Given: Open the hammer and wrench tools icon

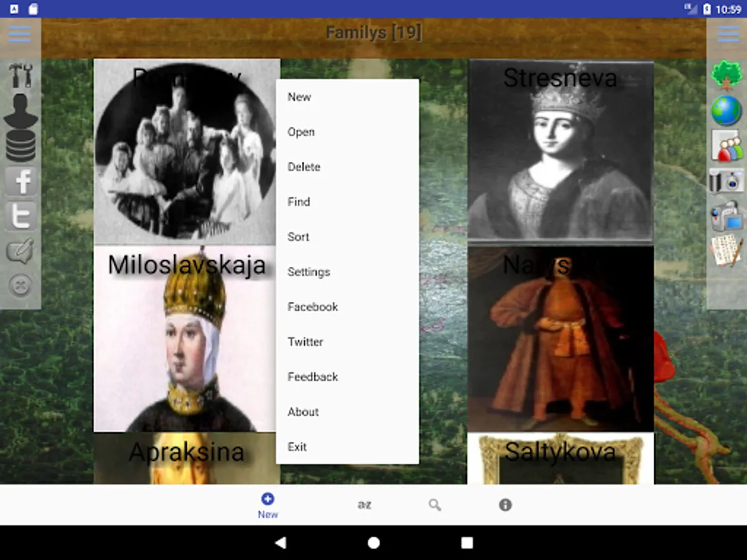Looking at the screenshot, I should (21, 75).
